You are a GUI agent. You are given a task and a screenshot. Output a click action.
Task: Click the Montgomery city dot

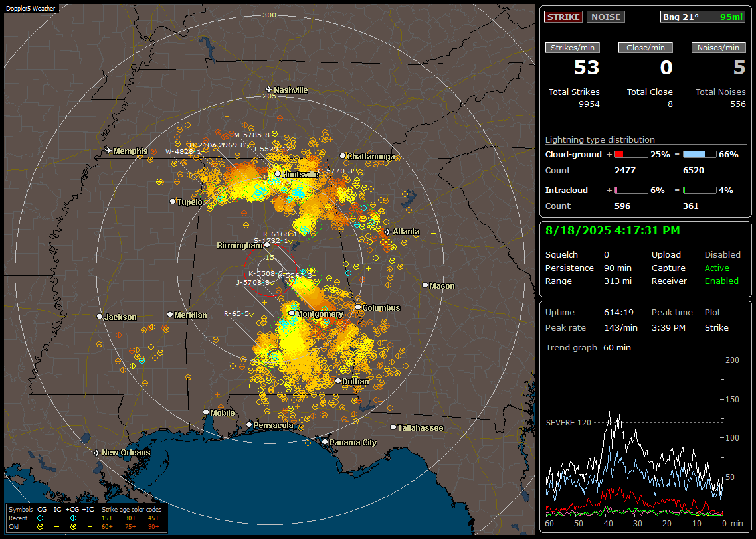pyautogui.click(x=292, y=313)
